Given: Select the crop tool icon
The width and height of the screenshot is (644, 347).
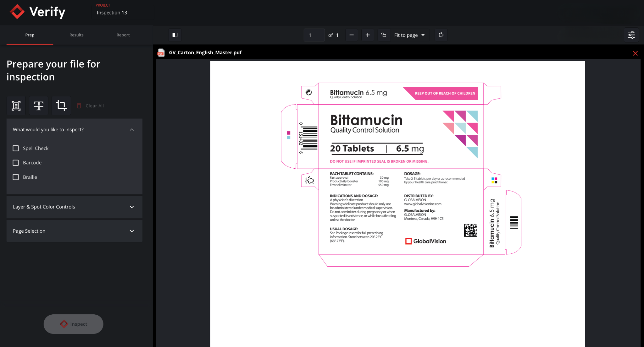Looking at the screenshot, I should click(61, 106).
